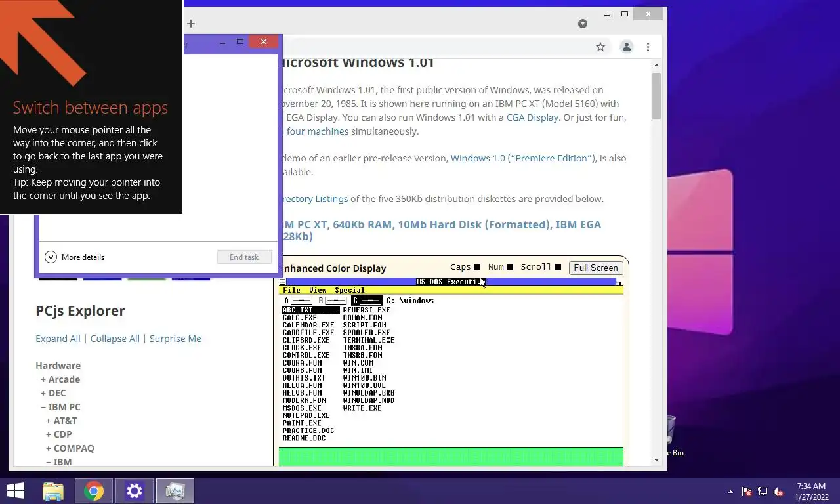
Task: Select CLOCK.EXE in the file list
Action: pyautogui.click(x=302, y=348)
